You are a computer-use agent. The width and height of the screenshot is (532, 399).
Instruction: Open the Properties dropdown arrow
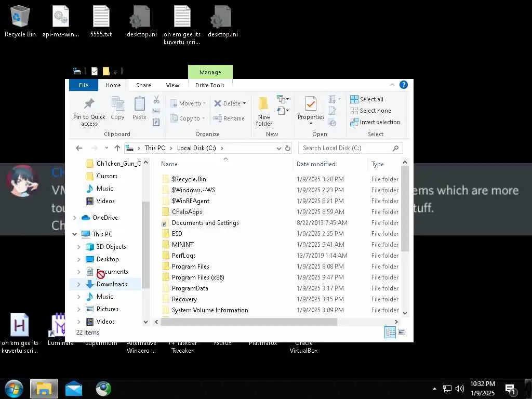coord(311,124)
